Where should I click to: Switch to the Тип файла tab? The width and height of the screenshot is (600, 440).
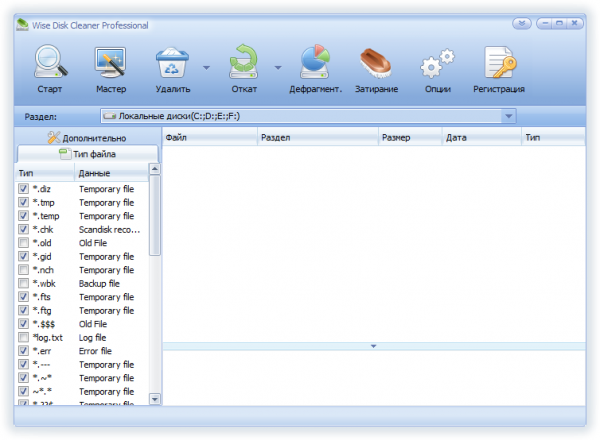88,154
